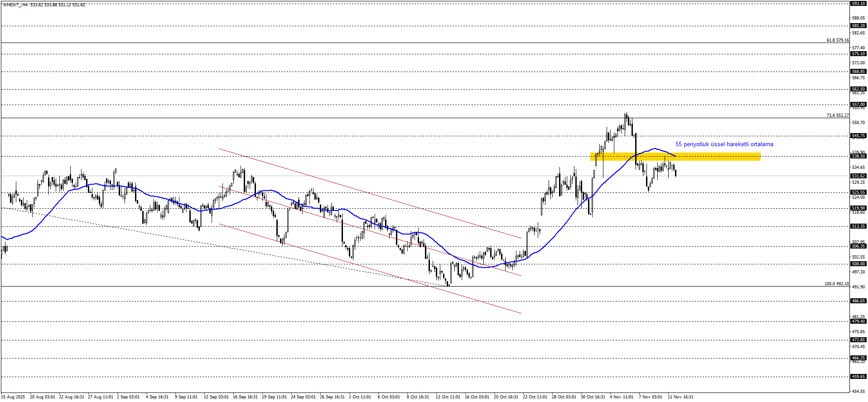868x402 pixels.
Task: Select the '16 Sep 16:31' time axis label
Action: 245,397
